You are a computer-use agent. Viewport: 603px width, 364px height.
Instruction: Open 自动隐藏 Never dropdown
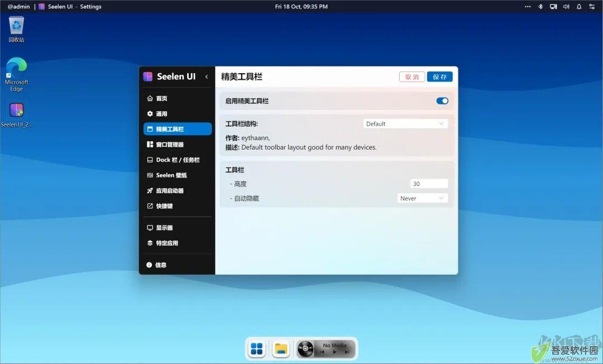point(422,198)
